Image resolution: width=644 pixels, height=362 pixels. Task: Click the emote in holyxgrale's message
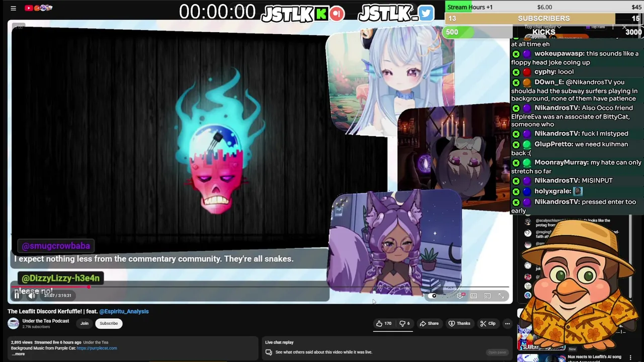[578, 191]
